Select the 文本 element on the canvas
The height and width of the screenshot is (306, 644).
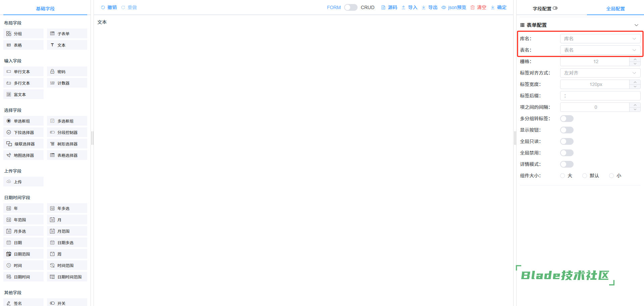tap(102, 22)
